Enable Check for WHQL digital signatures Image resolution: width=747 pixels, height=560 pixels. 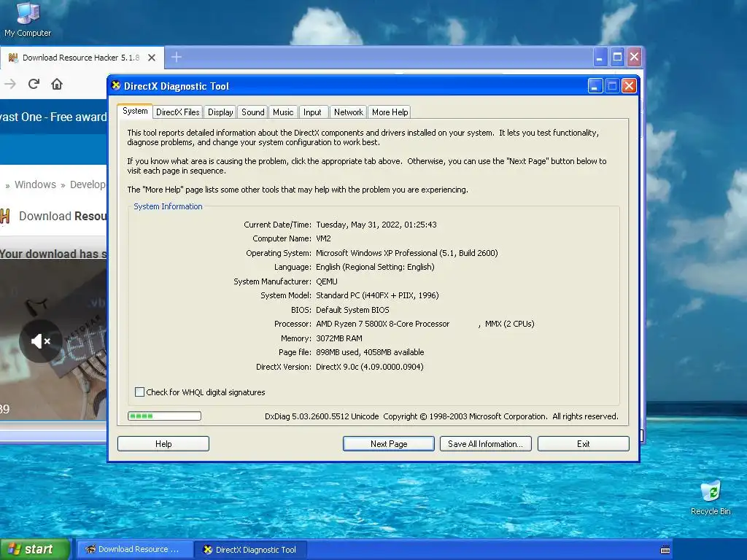click(x=139, y=392)
